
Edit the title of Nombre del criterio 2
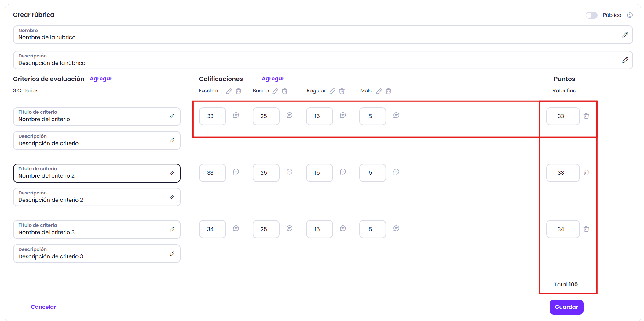pos(172,173)
